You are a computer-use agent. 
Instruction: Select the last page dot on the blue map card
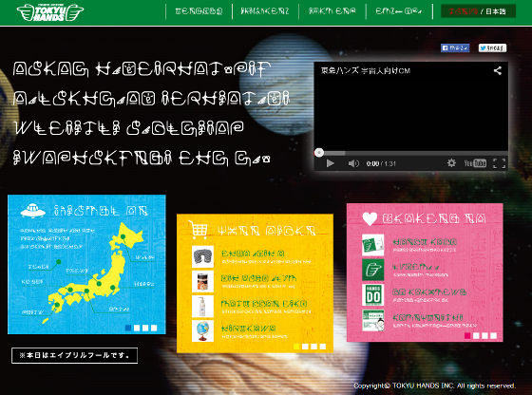tap(154, 328)
